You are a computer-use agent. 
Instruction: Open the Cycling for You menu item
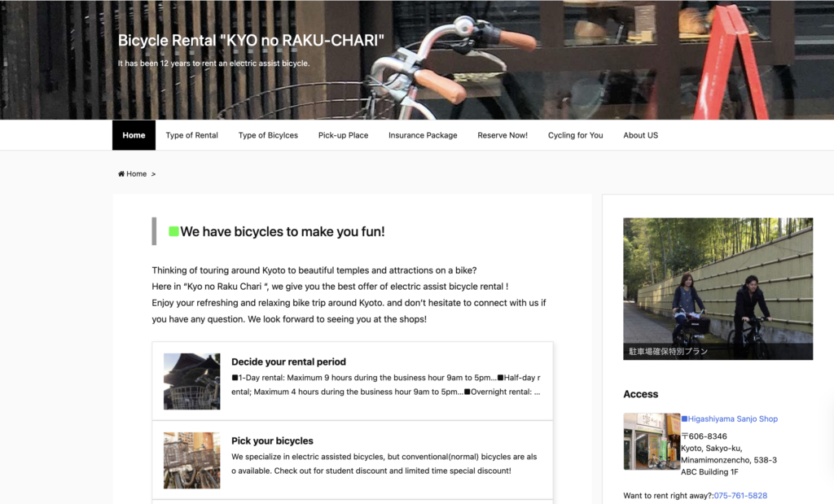coord(576,135)
